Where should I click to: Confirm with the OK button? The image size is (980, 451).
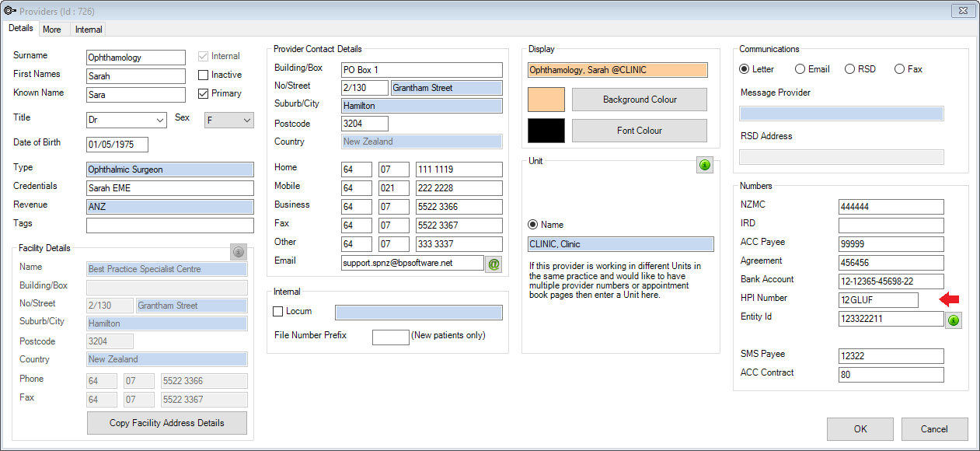[x=860, y=429]
